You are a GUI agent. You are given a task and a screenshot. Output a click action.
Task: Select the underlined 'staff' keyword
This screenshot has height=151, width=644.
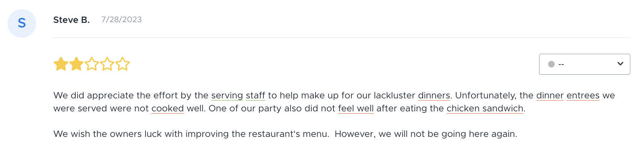[255, 95]
